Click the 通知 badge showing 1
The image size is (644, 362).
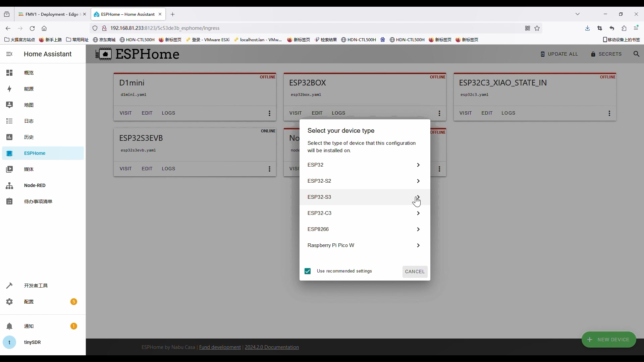pyautogui.click(x=74, y=326)
